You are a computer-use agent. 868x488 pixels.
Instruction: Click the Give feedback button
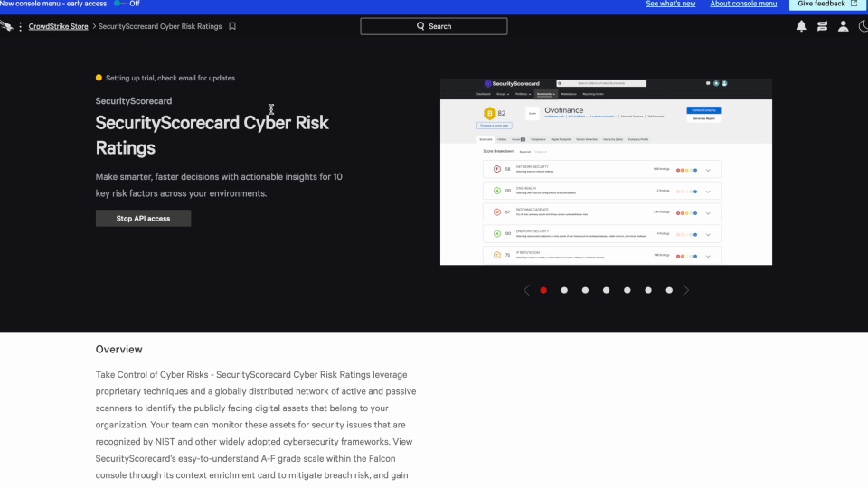click(x=827, y=4)
